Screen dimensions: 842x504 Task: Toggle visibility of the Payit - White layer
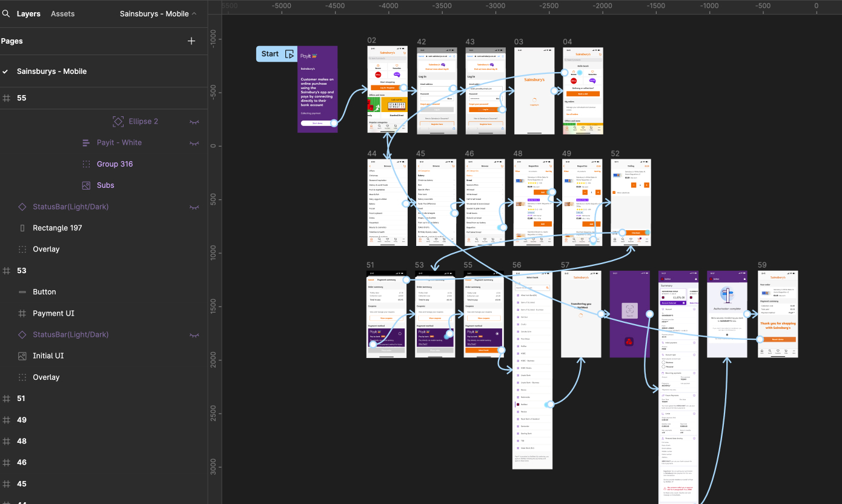[194, 143]
